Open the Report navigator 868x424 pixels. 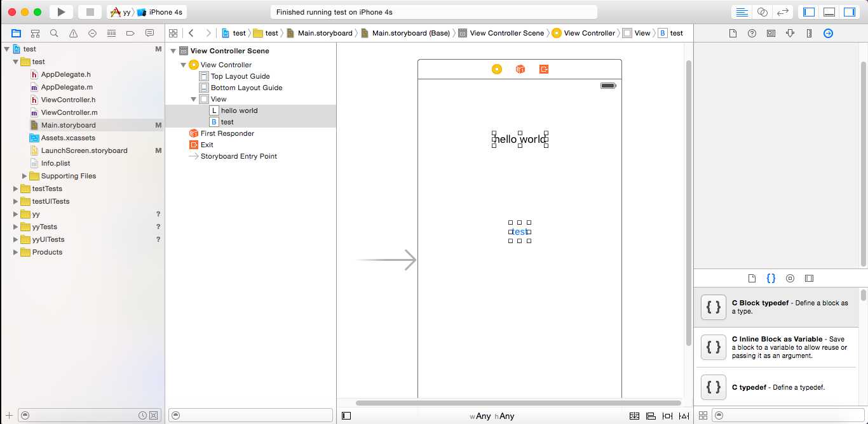[x=149, y=33]
